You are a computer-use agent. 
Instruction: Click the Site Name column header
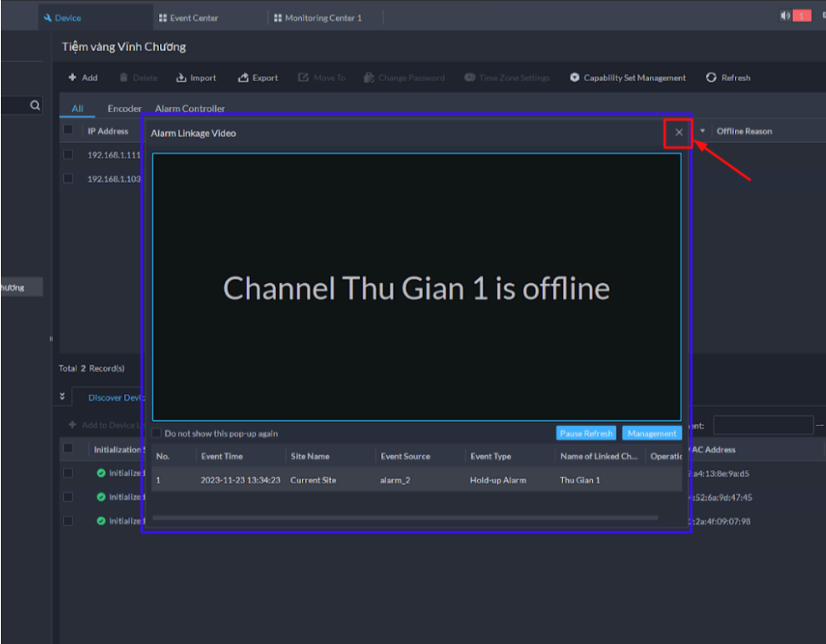click(310, 456)
